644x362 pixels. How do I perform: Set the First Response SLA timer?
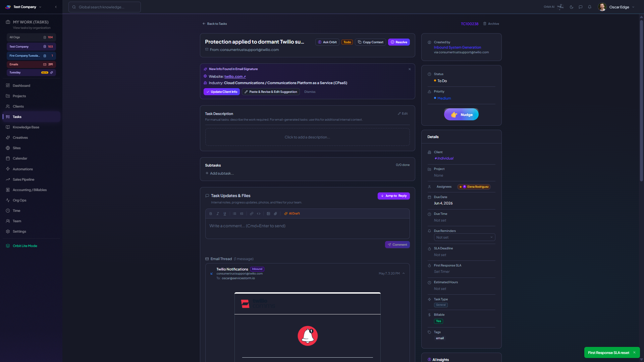coord(442,271)
